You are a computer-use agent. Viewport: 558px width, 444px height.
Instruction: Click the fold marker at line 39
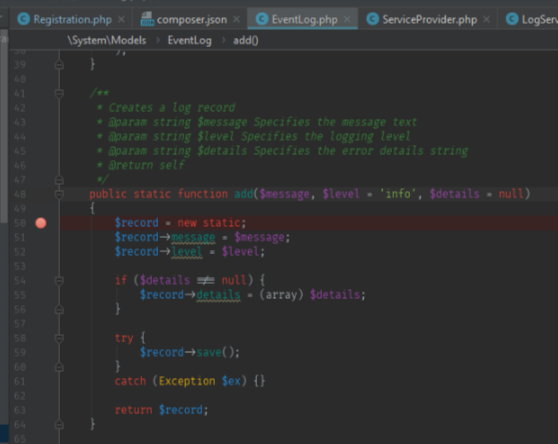click(59, 65)
